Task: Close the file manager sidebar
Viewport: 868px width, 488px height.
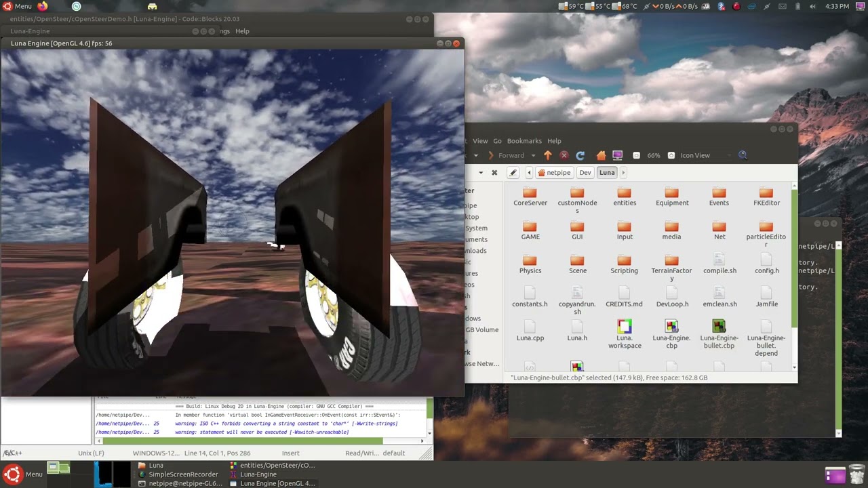Action: tap(494, 173)
